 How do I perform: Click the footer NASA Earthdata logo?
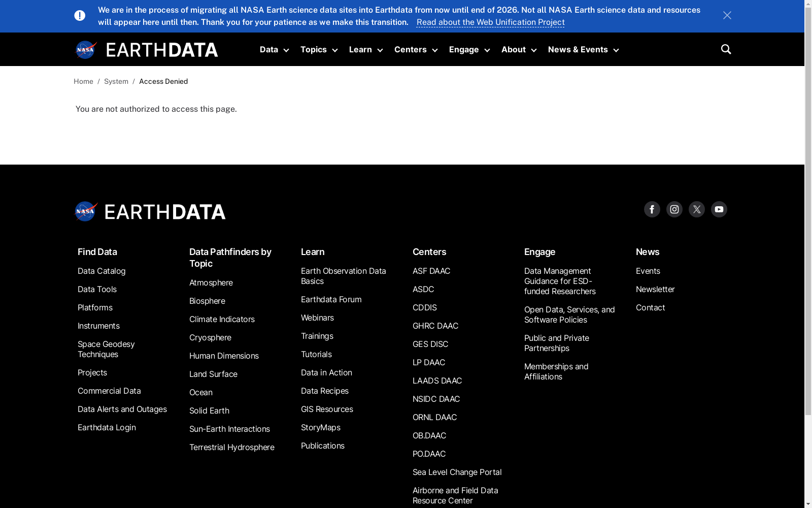point(150,212)
